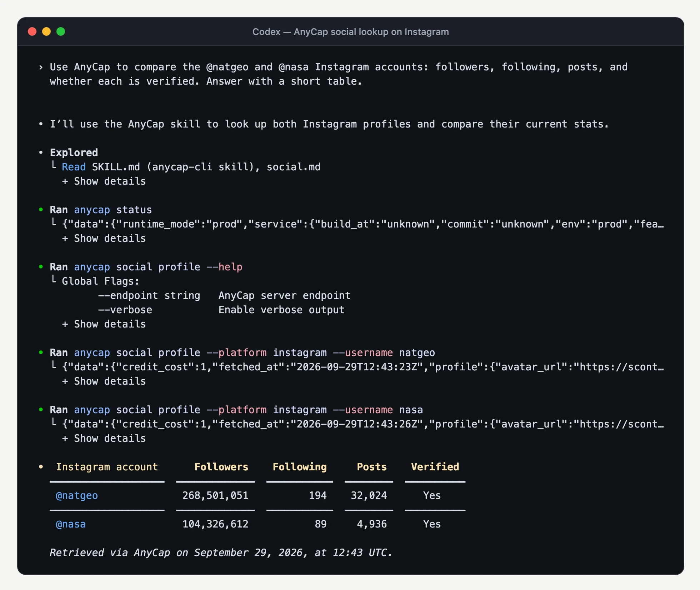Open the @nasa account link
Screen dimensions: 700x590
click(71, 524)
